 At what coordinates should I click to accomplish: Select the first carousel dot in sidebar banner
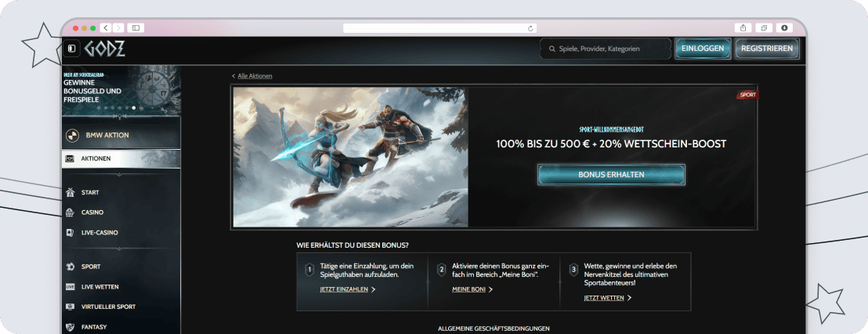click(99, 108)
